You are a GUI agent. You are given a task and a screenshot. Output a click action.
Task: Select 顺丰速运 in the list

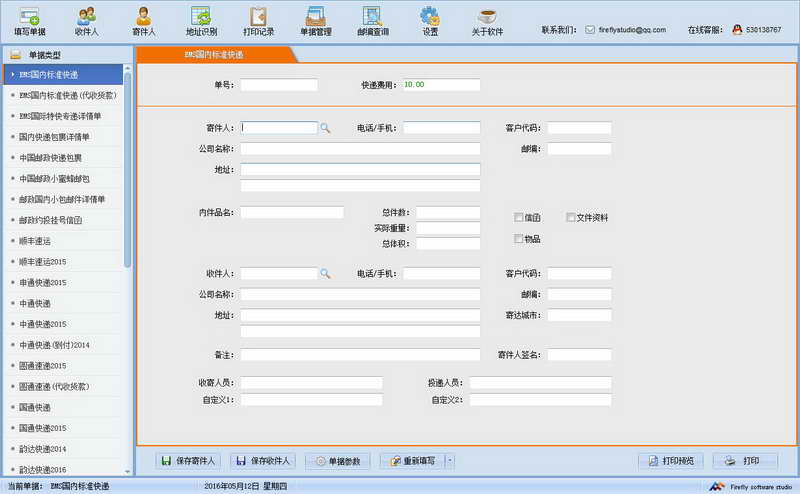(x=63, y=241)
